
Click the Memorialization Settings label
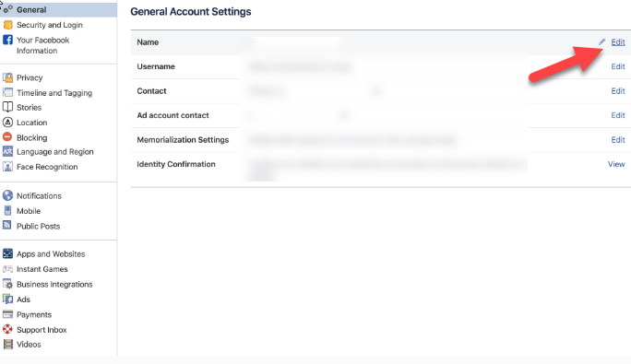tap(183, 139)
